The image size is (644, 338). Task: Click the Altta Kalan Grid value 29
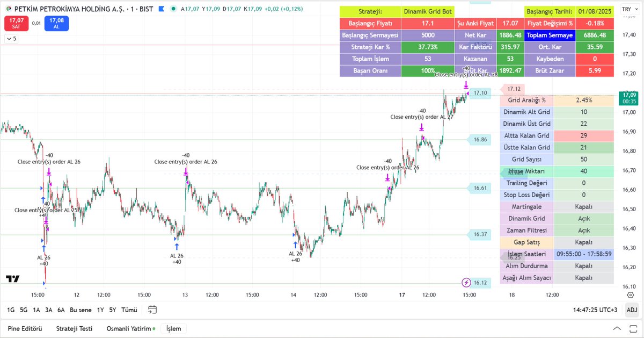584,135
